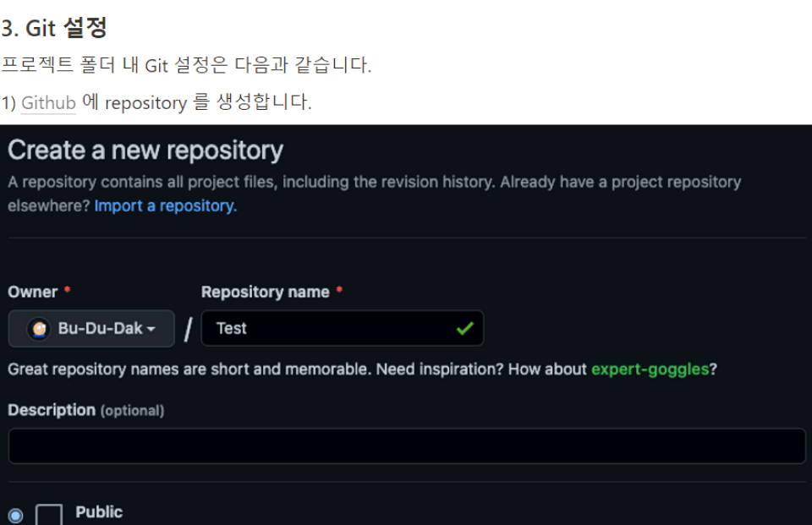
Task: Click the 'Description (optional)' label
Action: 86,410
